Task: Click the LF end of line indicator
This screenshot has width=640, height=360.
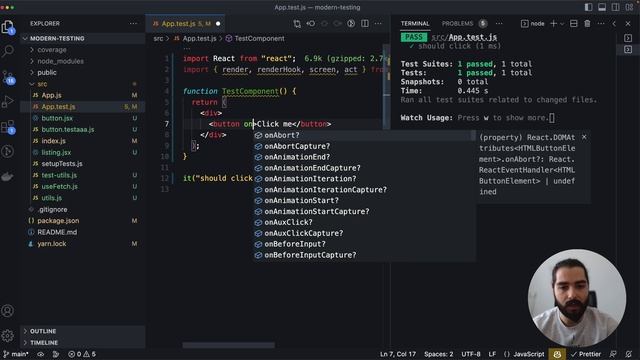Action: (x=492, y=354)
